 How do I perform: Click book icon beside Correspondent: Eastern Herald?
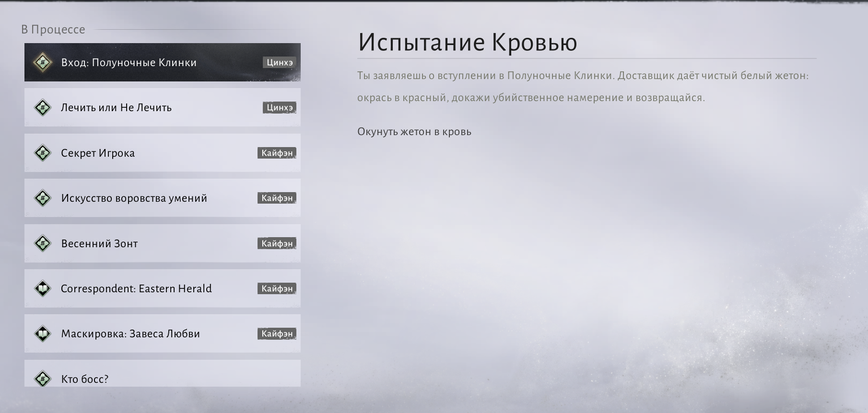pyautogui.click(x=43, y=288)
